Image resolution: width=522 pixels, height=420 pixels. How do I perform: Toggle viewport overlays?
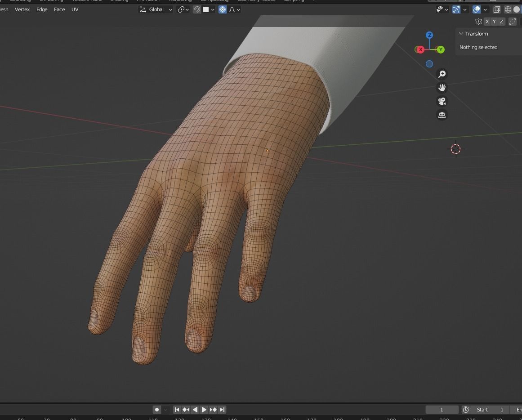tap(477, 9)
